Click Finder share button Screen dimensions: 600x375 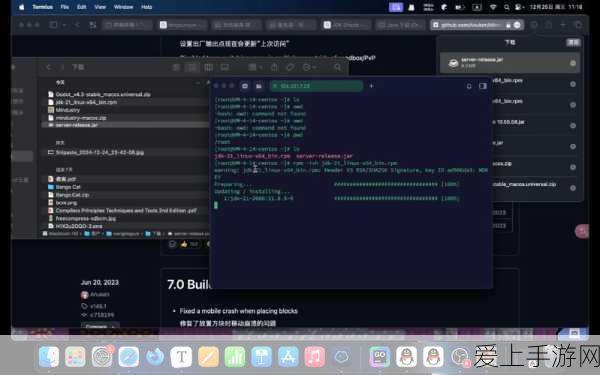tap(274, 67)
